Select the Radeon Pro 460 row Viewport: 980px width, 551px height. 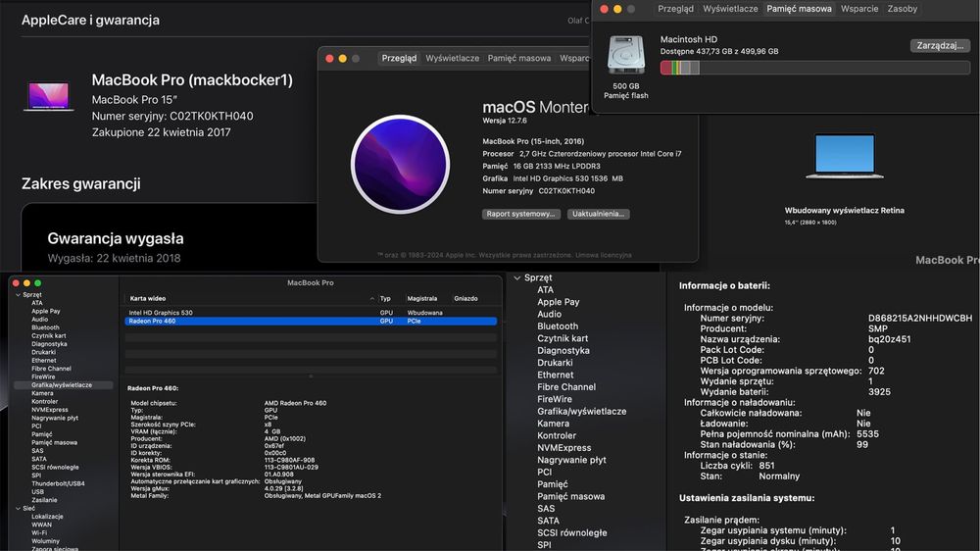(311, 321)
